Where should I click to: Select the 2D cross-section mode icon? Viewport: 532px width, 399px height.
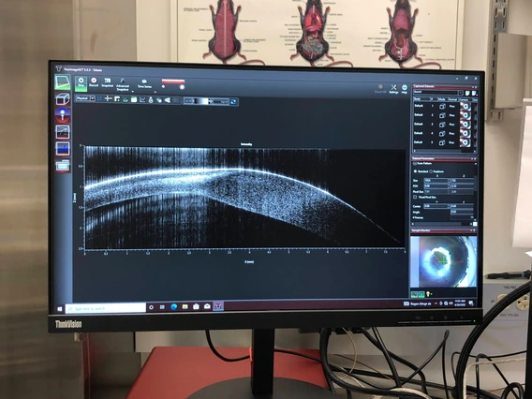[x=63, y=82]
